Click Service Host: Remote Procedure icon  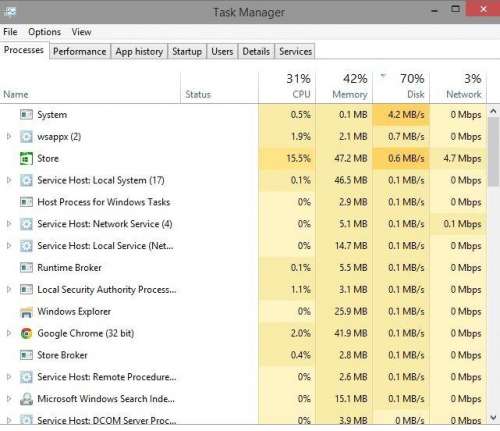(x=26, y=377)
